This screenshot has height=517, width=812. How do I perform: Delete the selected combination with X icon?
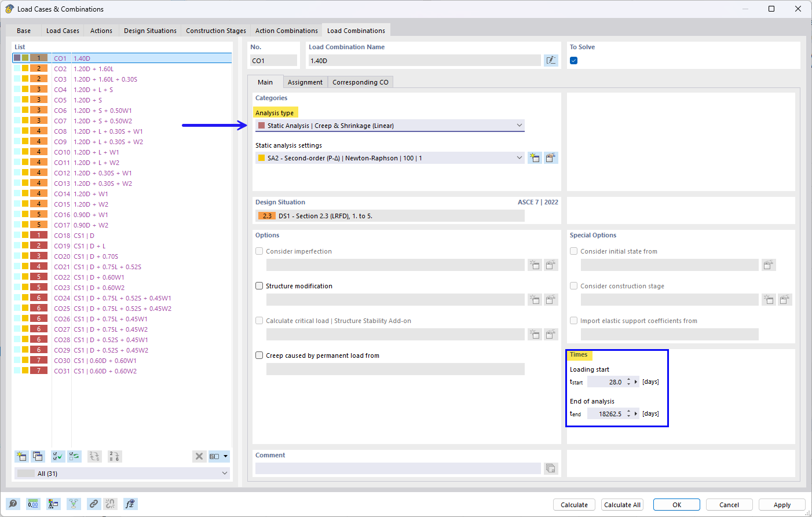[x=199, y=456]
